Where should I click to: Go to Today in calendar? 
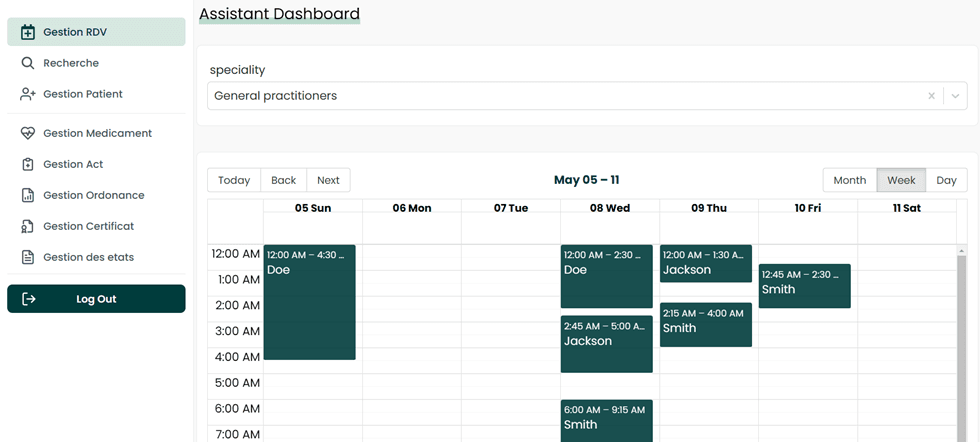(234, 180)
